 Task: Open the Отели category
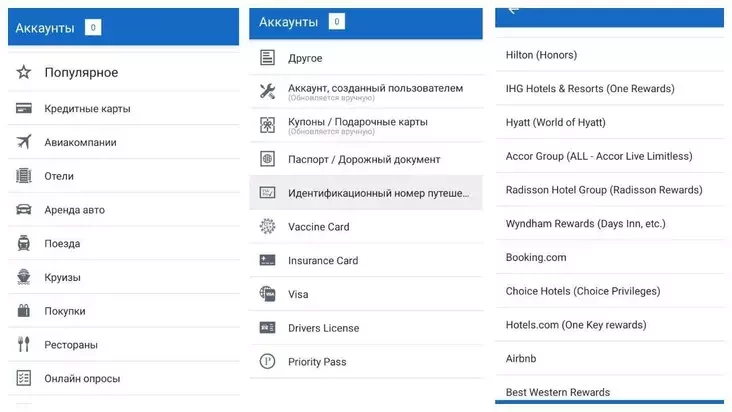coord(124,176)
